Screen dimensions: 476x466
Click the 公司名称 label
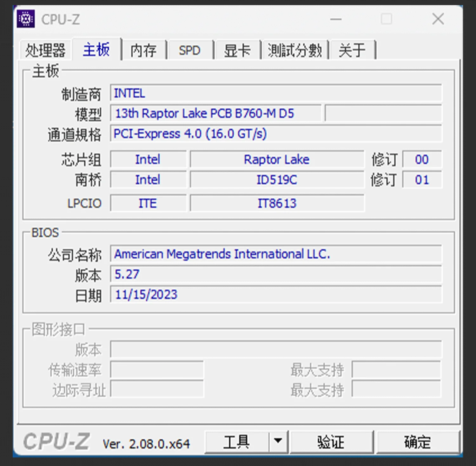click(x=75, y=255)
